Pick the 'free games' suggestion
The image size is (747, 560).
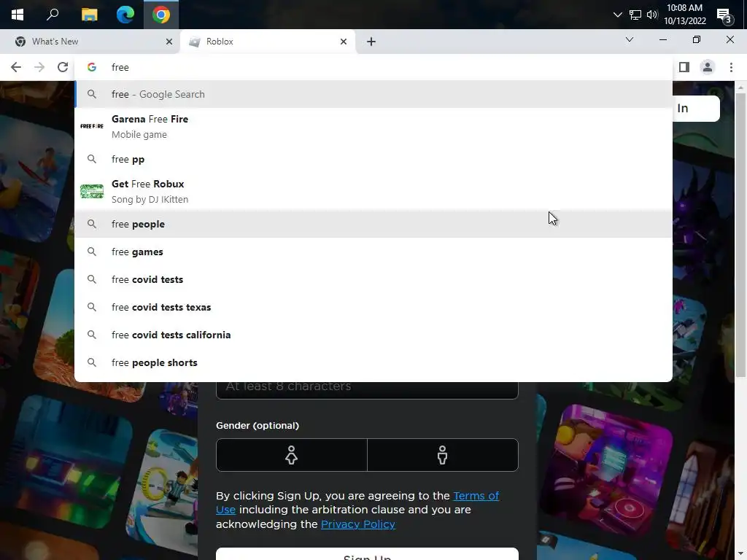pyautogui.click(x=373, y=252)
